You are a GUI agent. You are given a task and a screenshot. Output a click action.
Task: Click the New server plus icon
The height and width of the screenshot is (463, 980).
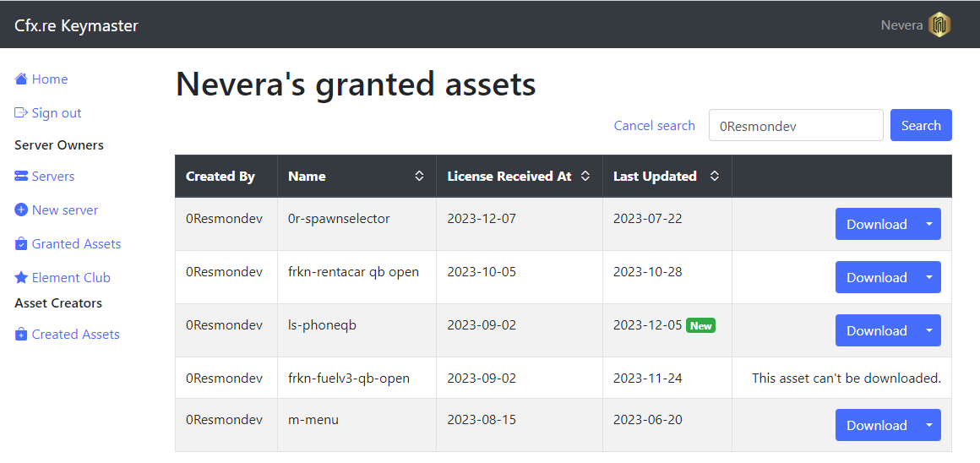(21, 210)
